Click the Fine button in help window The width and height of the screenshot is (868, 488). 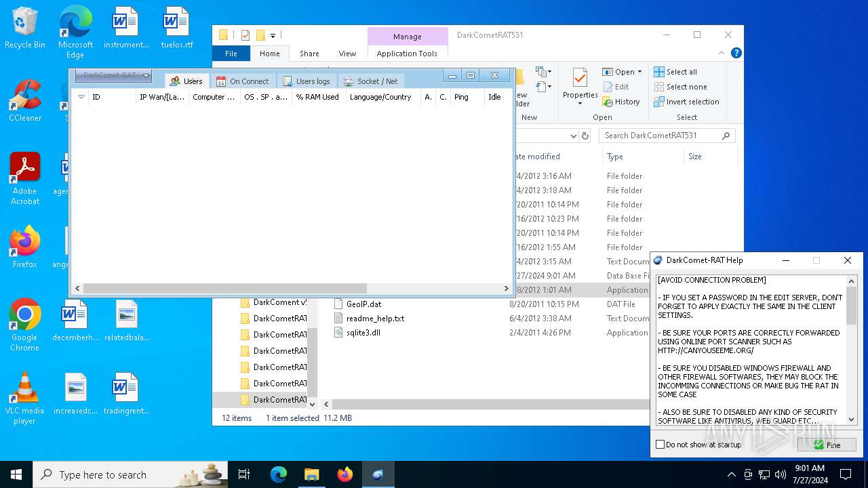pos(827,445)
